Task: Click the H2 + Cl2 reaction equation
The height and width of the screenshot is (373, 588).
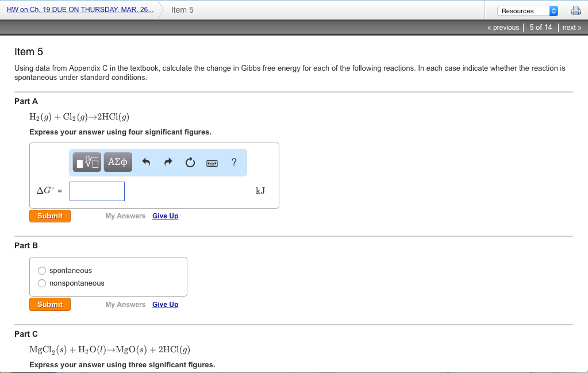Action: pyautogui.click(x=79, y=117)
